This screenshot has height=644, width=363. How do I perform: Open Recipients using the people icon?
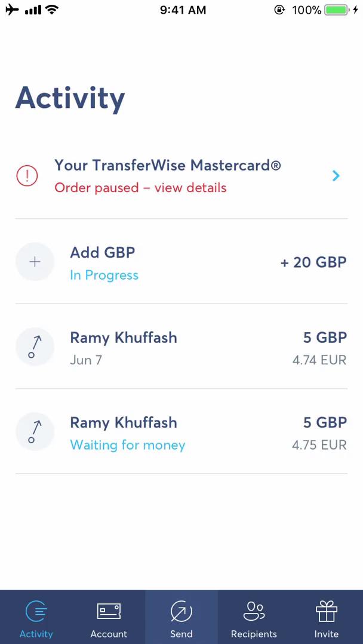(x=254, y=609)
